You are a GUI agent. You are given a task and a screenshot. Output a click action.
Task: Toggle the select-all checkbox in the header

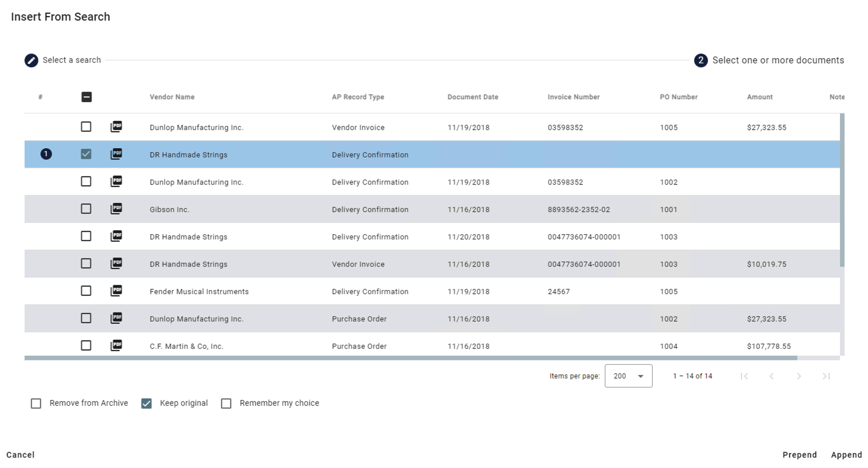[87, 97]
